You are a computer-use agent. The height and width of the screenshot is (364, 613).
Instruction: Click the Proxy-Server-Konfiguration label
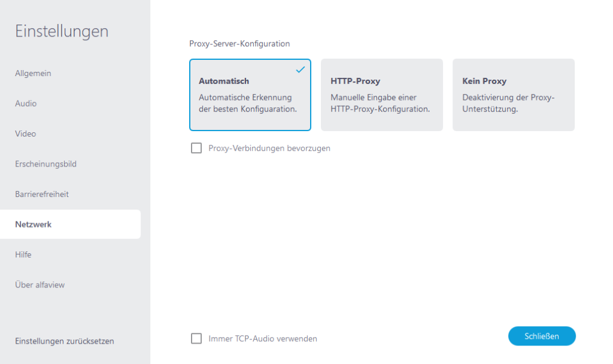coord(239,43)
